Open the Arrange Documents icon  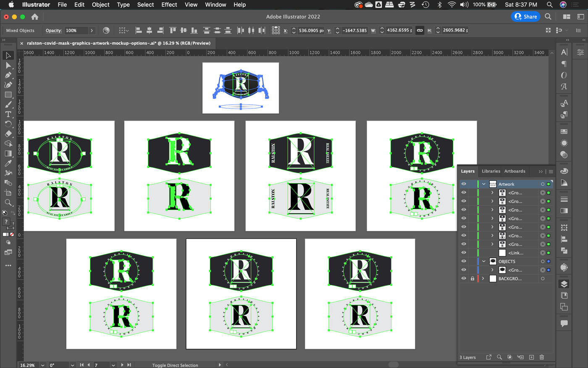[x=567, y=17]
